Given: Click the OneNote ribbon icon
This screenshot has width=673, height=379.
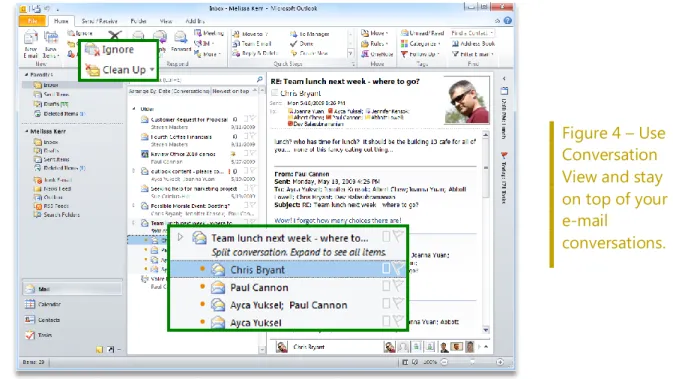Looking at the screenshot, I should point(365,54).
